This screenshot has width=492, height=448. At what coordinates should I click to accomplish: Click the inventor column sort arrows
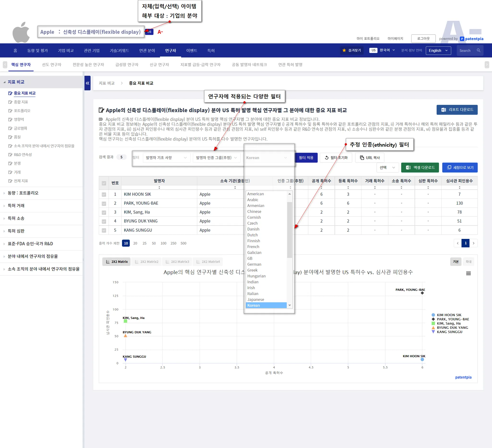[x=159, y=187]
